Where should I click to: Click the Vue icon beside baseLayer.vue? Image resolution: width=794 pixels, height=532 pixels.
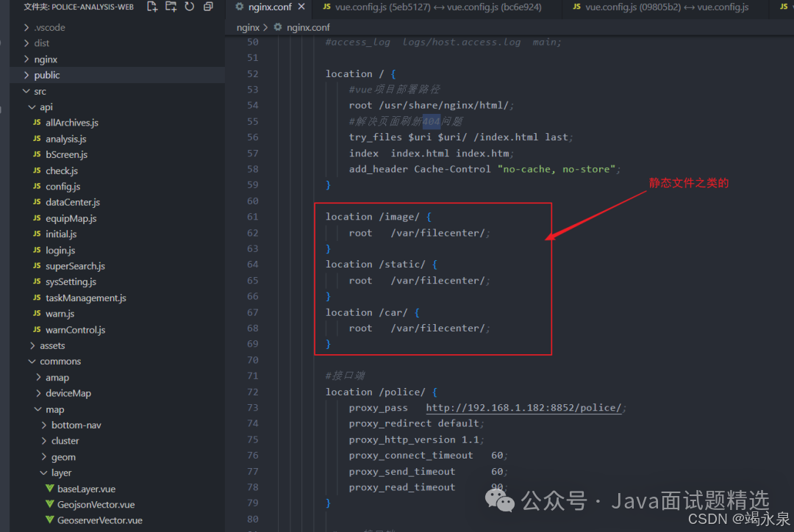[x=50, y=489]
